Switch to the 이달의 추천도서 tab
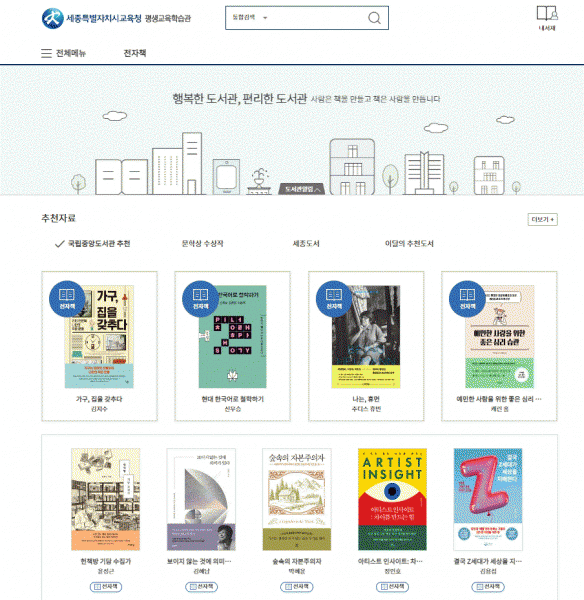The height and width of the screenshot is (600, 584). click(409, 244)
